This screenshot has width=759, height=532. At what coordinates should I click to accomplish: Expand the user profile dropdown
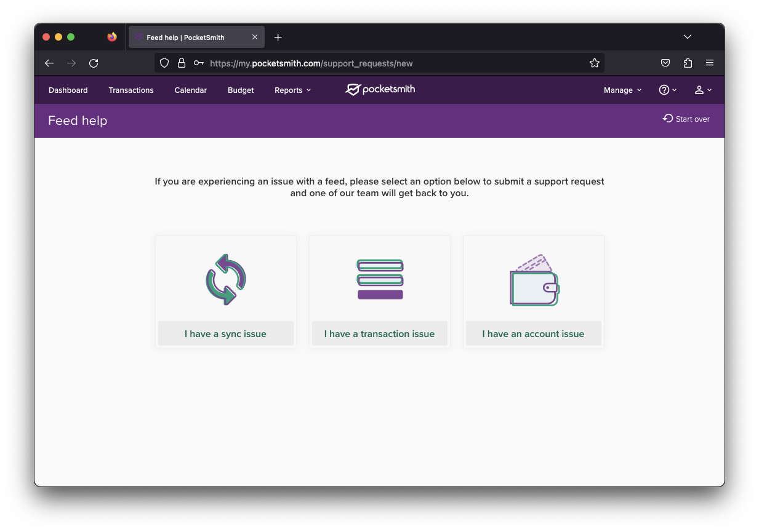[702, 90]
